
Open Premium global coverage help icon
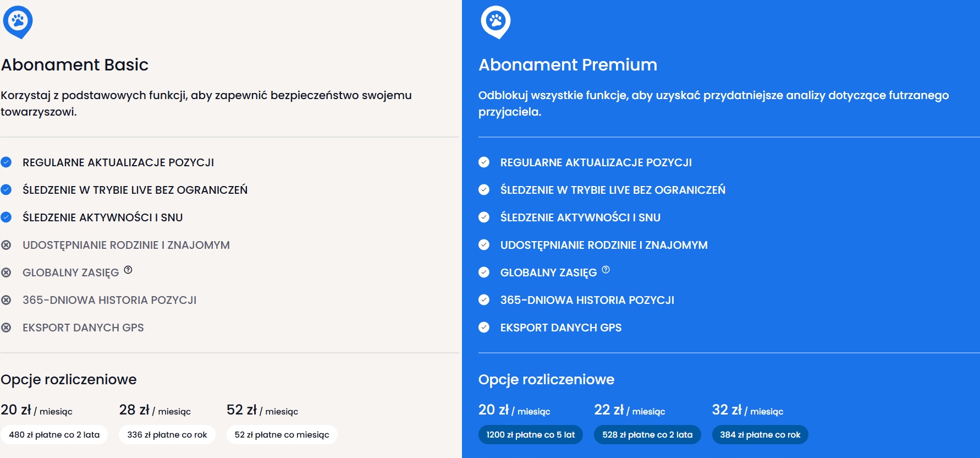coord(605,270)
